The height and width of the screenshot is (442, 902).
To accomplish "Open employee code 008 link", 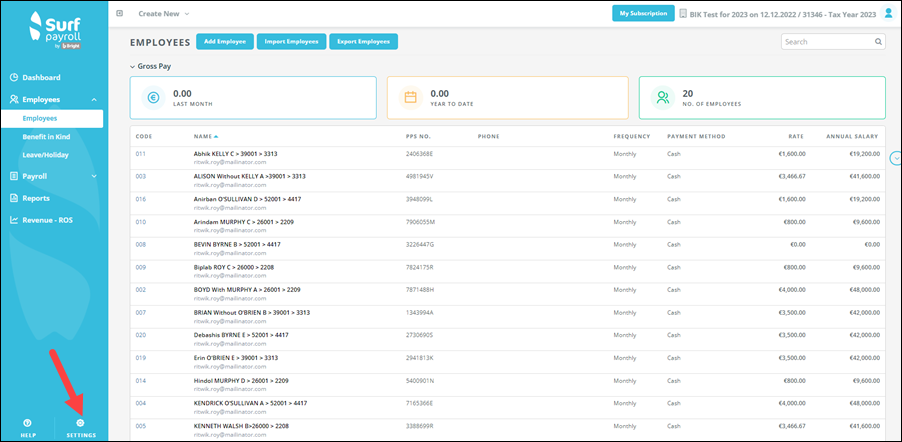I will [141, 245].
